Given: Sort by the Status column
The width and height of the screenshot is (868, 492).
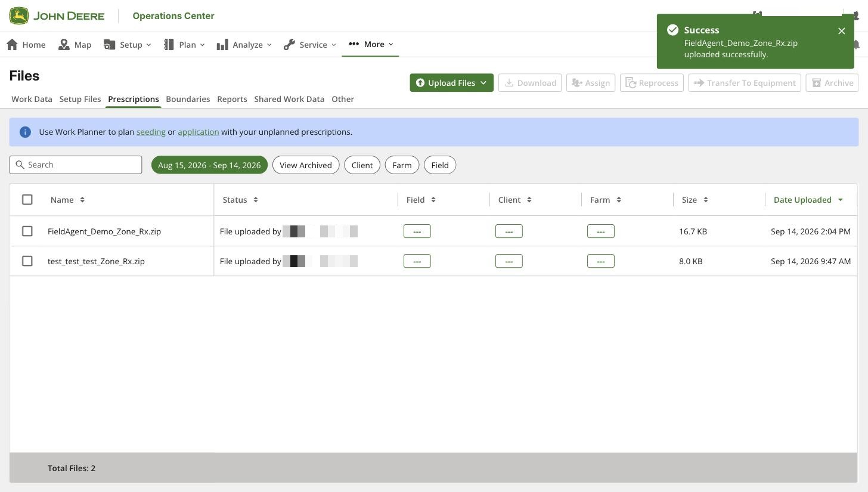Looking at the screenshot, I should [240, 200].
